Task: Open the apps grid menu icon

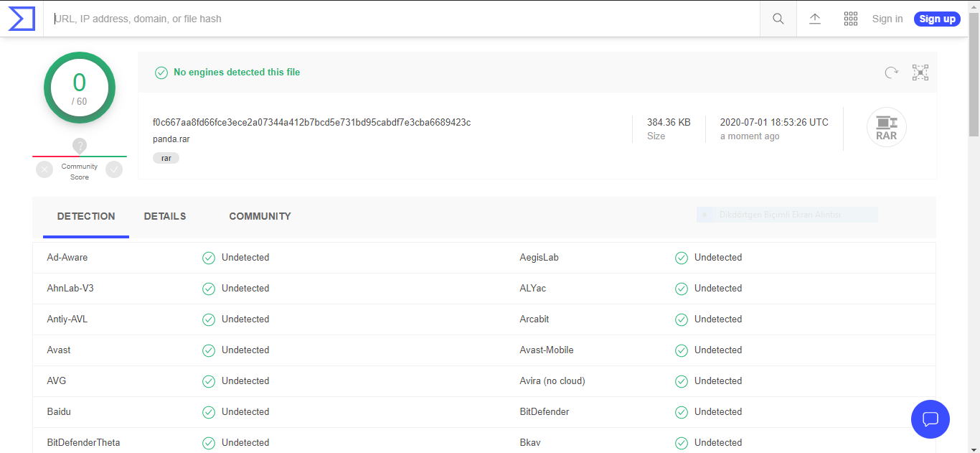Action: tap(851, 19)
